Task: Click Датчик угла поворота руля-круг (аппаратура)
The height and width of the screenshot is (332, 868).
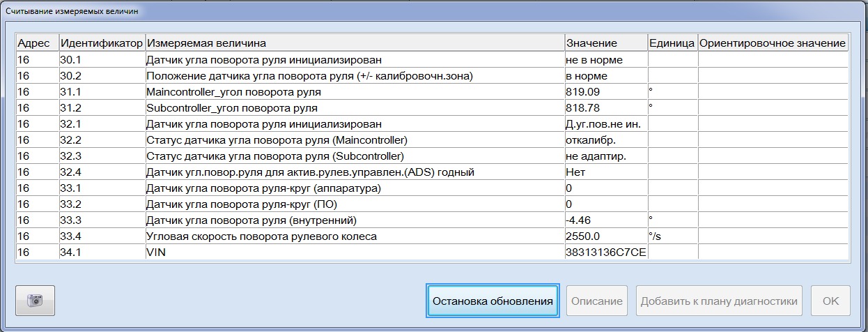Action: (x=355, y=188)
